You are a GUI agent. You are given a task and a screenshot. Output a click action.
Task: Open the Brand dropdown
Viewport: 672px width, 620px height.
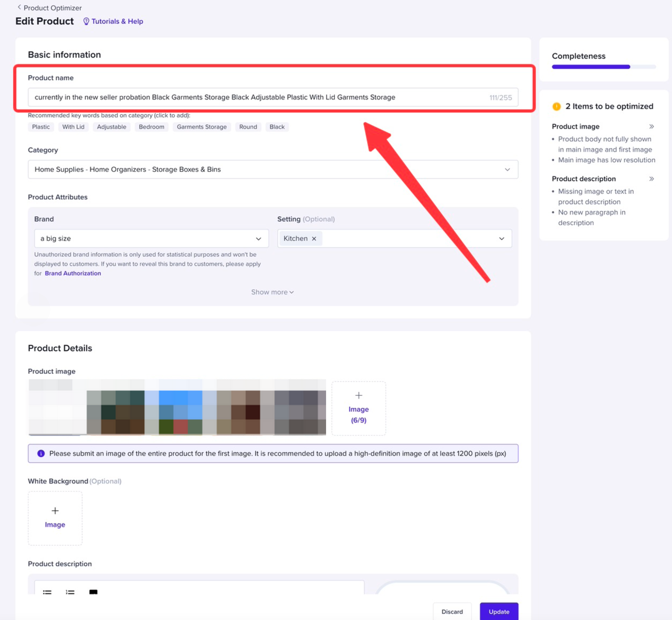151,238
